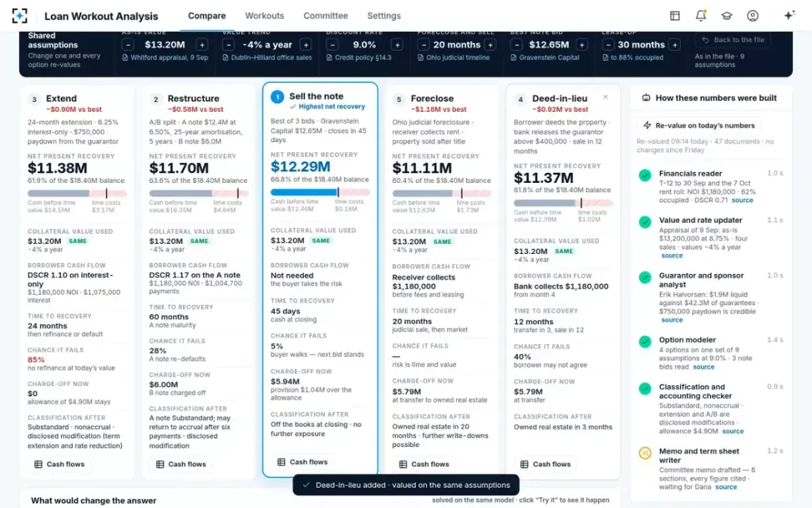The height and width of the screenshot is (508, 812).
Task: Open Cash flows for the Extend option
Action: click(60, 464)
